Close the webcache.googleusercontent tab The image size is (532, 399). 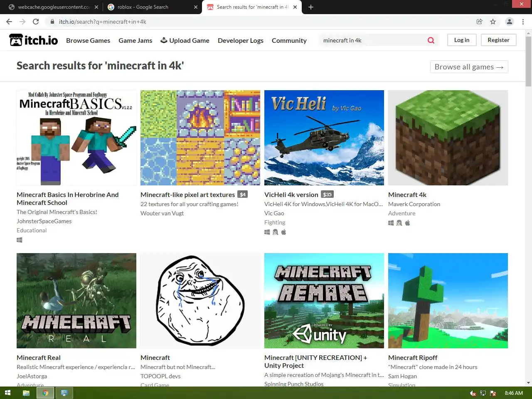[x=96, y=7]
